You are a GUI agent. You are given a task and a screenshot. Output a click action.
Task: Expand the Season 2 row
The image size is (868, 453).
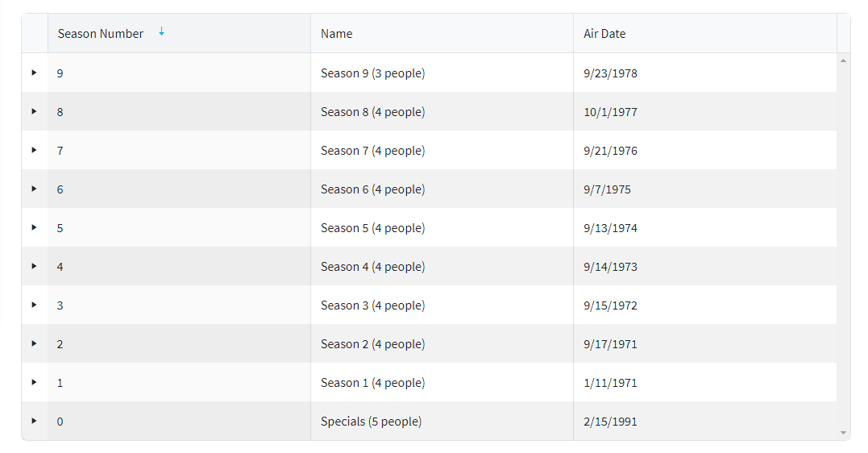coord(34,343)
